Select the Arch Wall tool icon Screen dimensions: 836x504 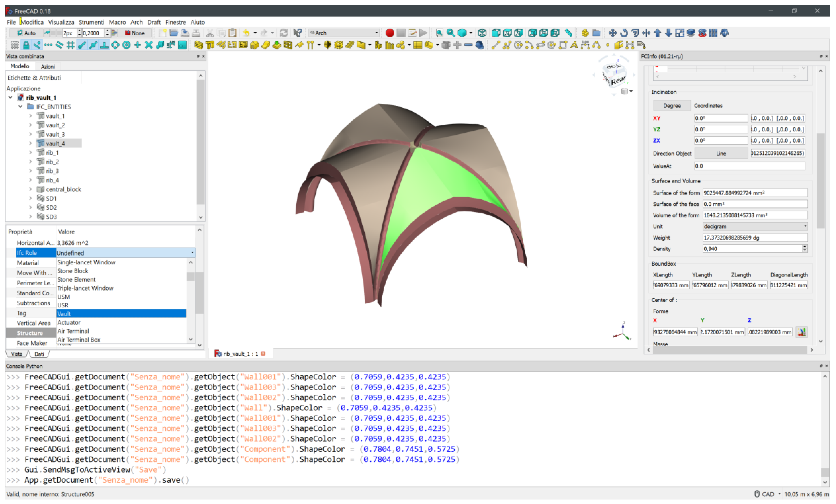pos(199,45)
